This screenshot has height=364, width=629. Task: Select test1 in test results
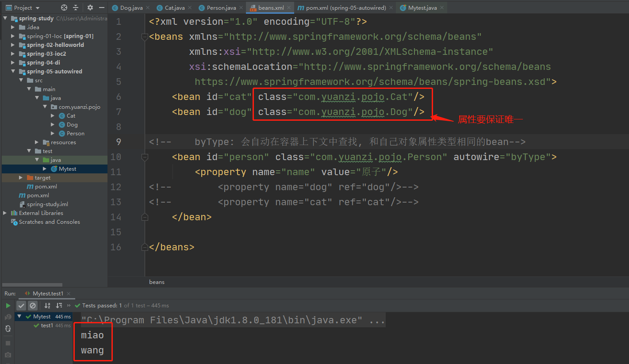click(x=47, y=326)
